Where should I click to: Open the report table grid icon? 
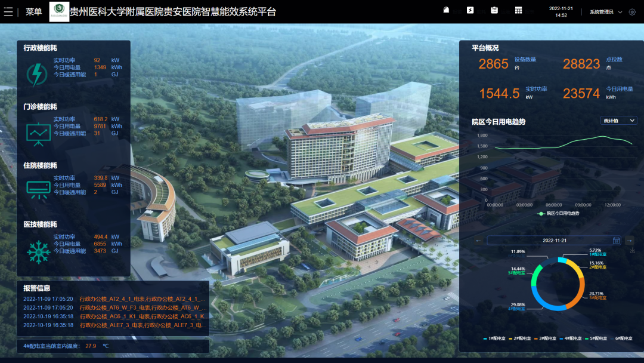[x=519, y=10]
